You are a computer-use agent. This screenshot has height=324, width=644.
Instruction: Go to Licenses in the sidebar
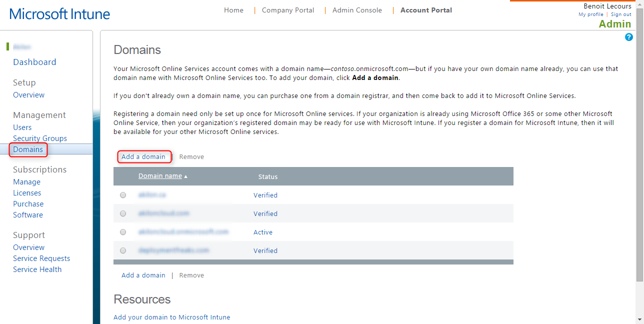pyautogui.click(x=27, y=193)
